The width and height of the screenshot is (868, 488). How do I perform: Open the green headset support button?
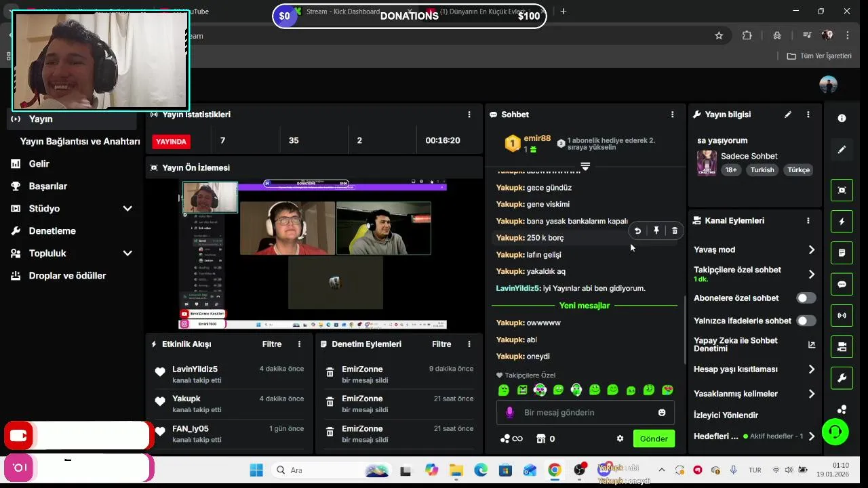pyautogui.click(x=835, y=431)
